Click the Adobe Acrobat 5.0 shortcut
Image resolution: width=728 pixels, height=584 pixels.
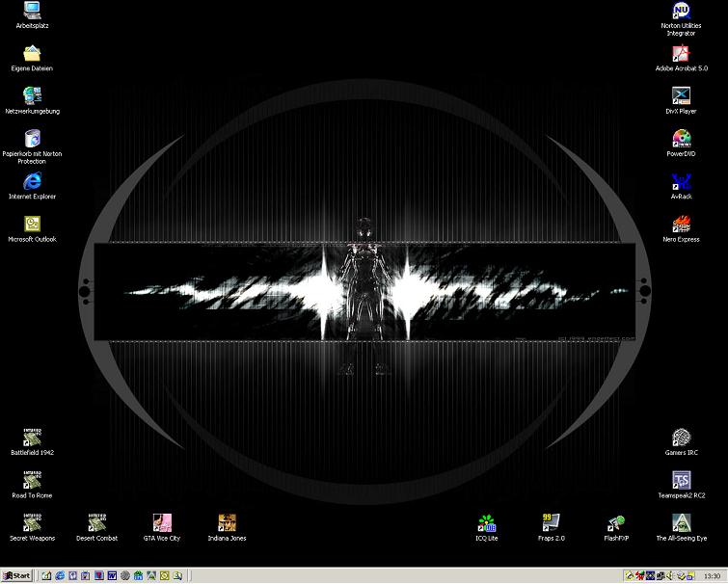681,53
